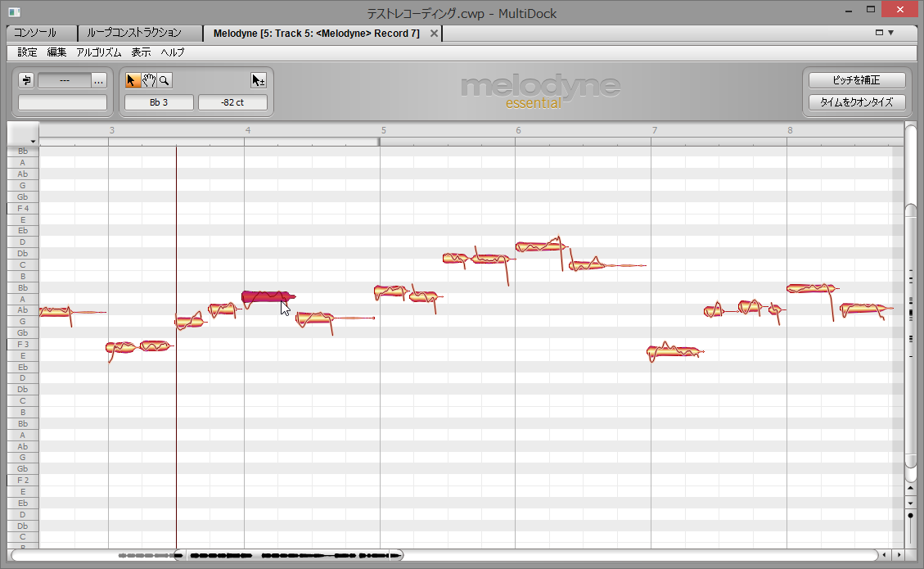Open the 設定 menu
Screen dimensions: 924x569
[x=27, y=52]
